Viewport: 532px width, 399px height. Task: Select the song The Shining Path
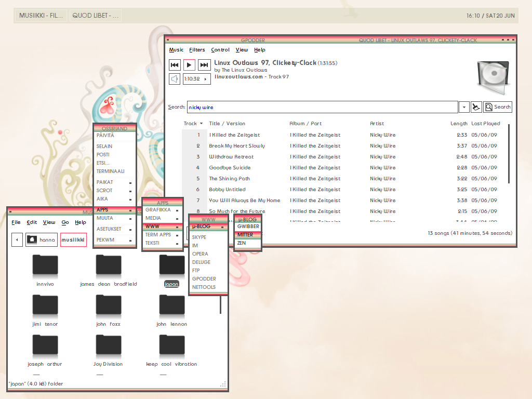coord(344,179)
